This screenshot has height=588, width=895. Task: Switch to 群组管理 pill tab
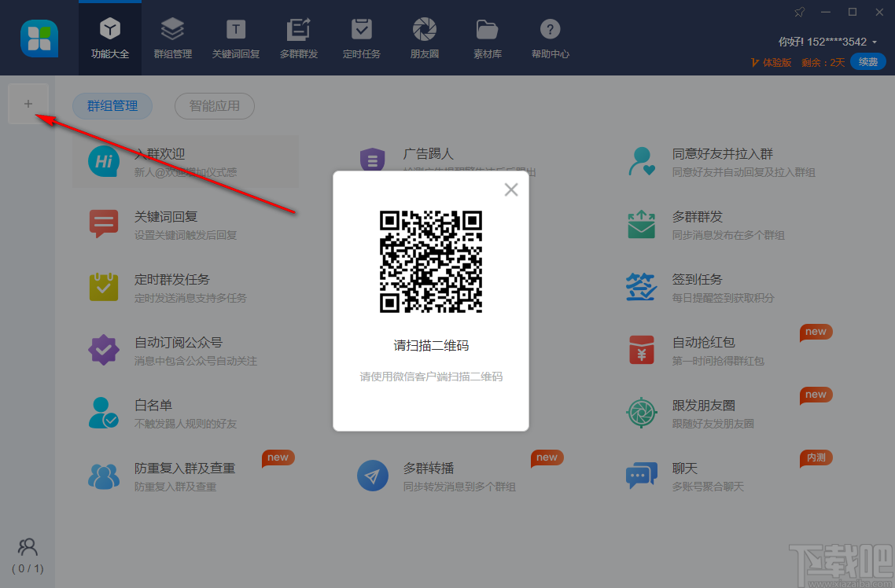pos(112,106)
